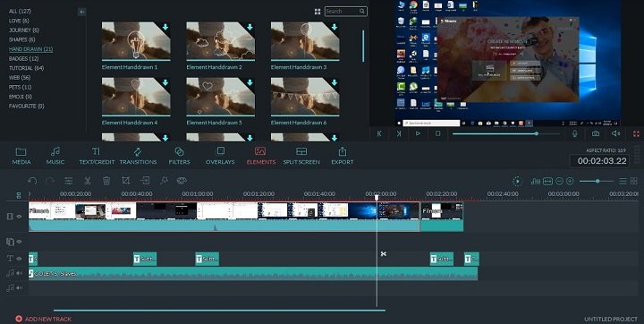
Task: Take a snapshot with the camera icon
Action: [x=595, y=133]
